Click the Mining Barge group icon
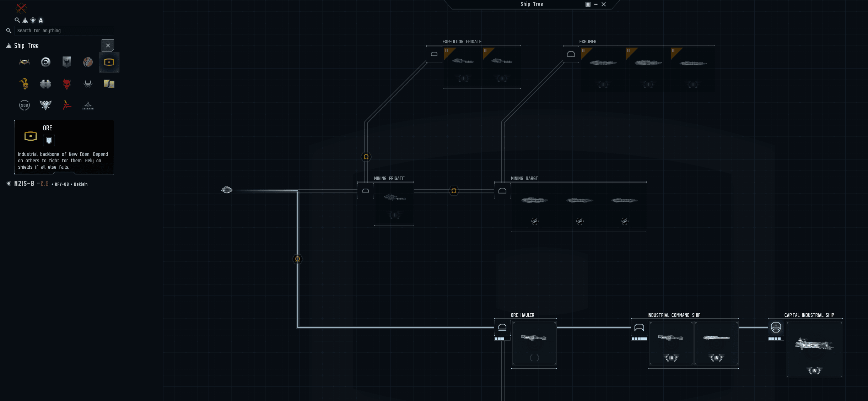 [502, 191]
